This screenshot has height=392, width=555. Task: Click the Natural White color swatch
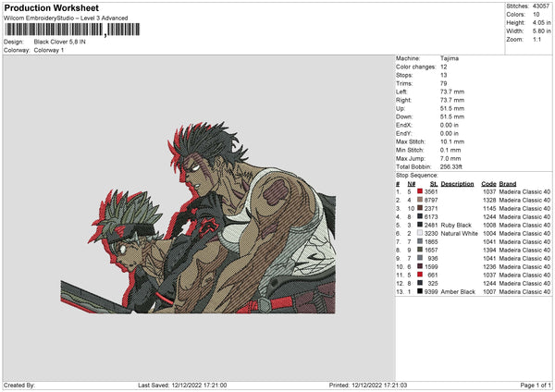coord(420,233)
